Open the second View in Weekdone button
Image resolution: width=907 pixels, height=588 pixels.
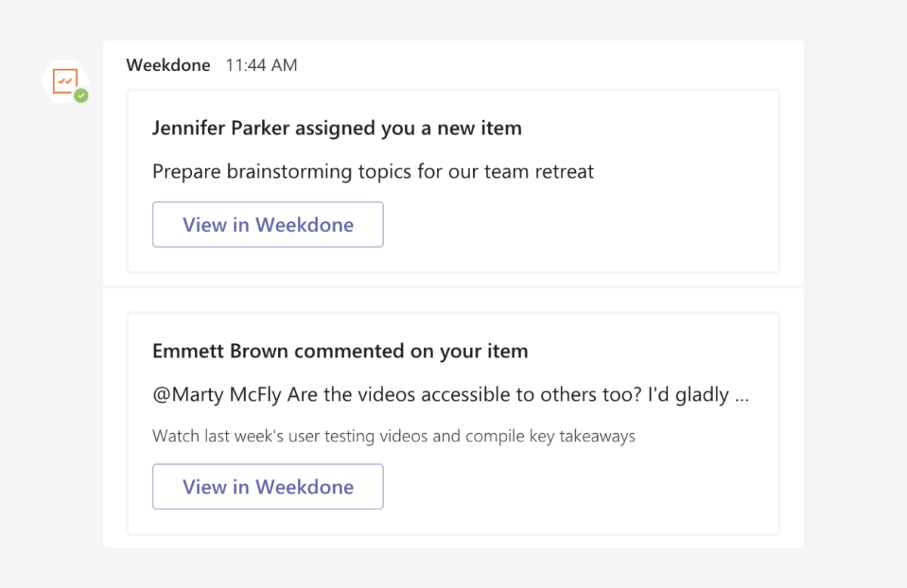click(268, 487)
